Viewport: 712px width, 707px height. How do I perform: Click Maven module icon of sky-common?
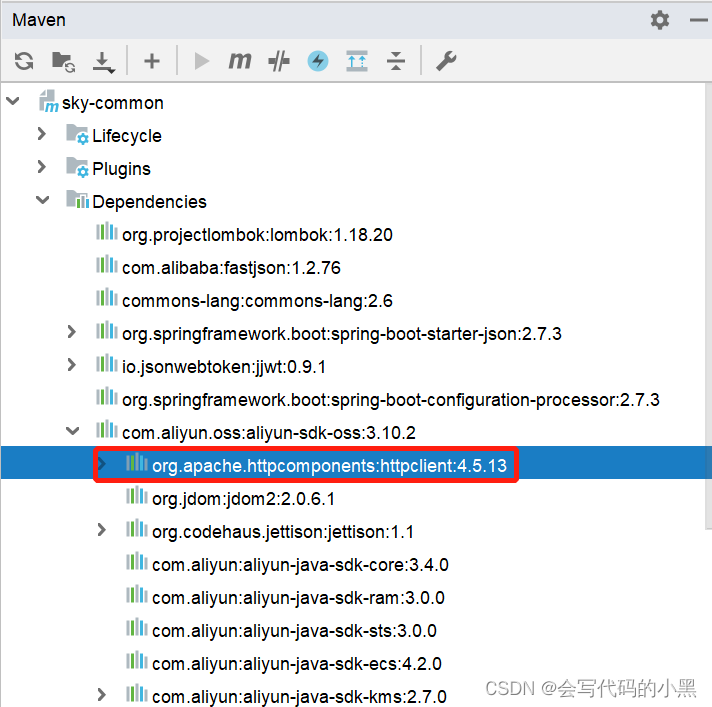48,101
